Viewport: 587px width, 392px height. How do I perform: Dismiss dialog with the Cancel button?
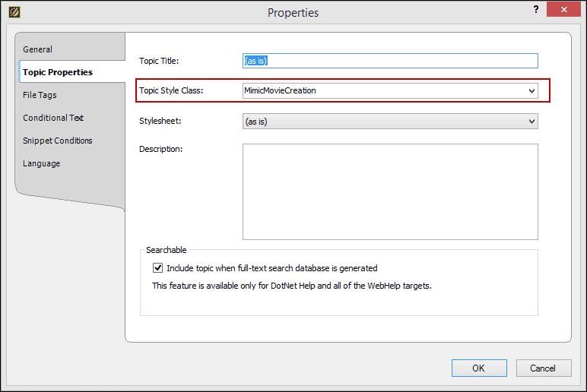[544, 368]
